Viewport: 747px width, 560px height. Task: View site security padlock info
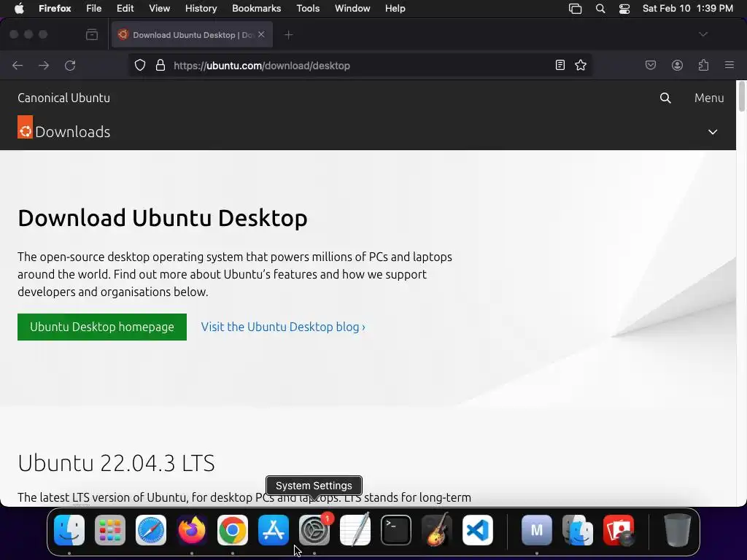160,65
